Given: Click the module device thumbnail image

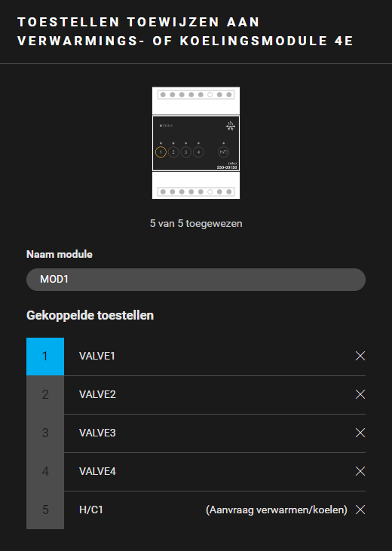Looking at the screenshot, I should click(x=196, y=143).
